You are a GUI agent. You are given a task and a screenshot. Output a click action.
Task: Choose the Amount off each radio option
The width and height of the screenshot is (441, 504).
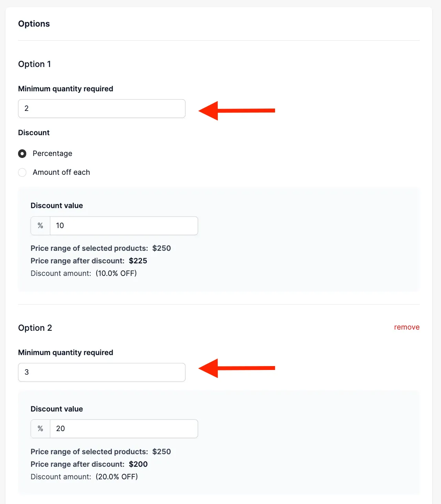pos(22,172)
